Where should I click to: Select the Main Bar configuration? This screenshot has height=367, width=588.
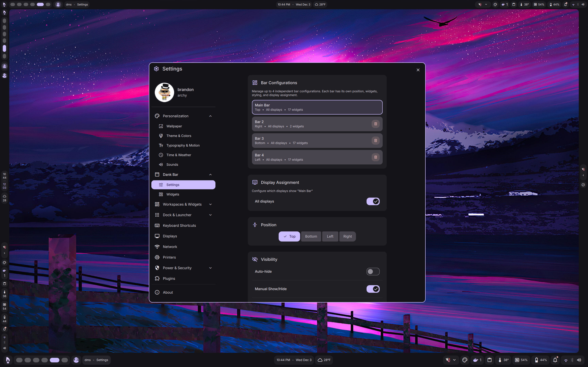click(x=317, y=107)
